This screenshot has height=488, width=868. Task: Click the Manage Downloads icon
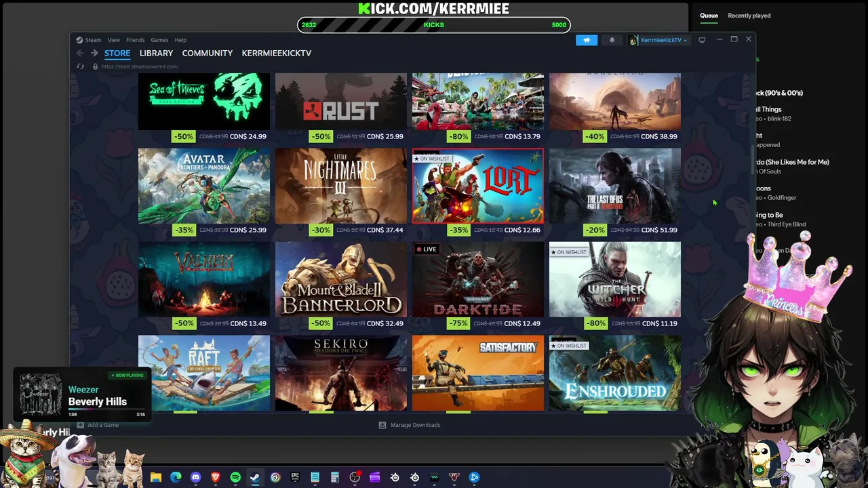point(382,425)
